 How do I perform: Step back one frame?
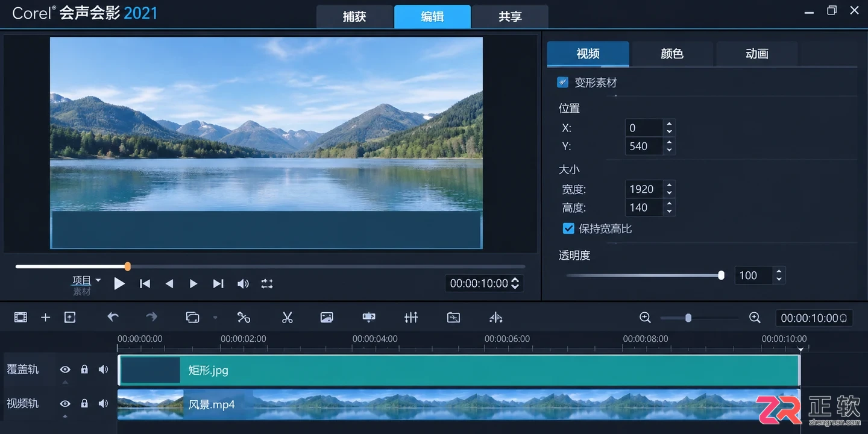pyautogui.click(x=169, y=283)
